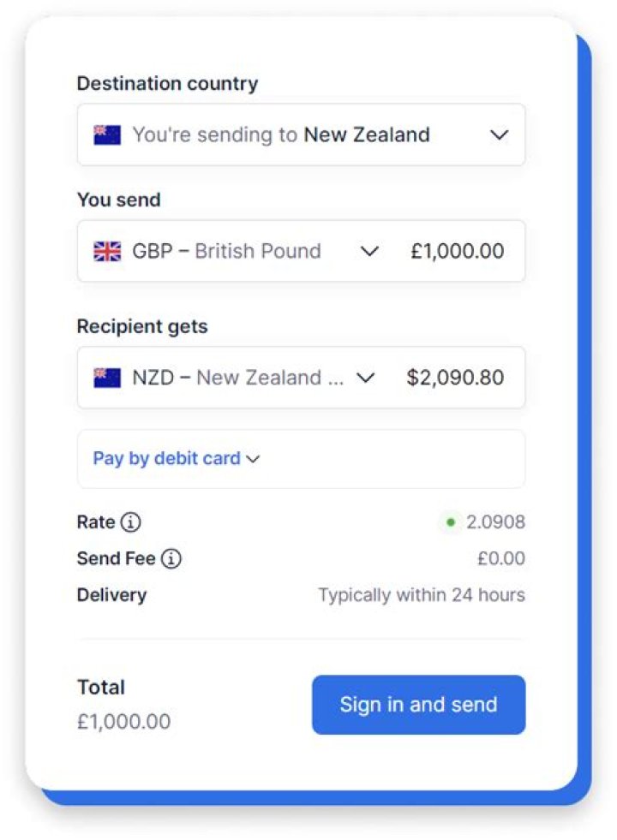This screenshot has width=617, height=840.
Task: Click the destination country chevron arrow
Action: 500,134
